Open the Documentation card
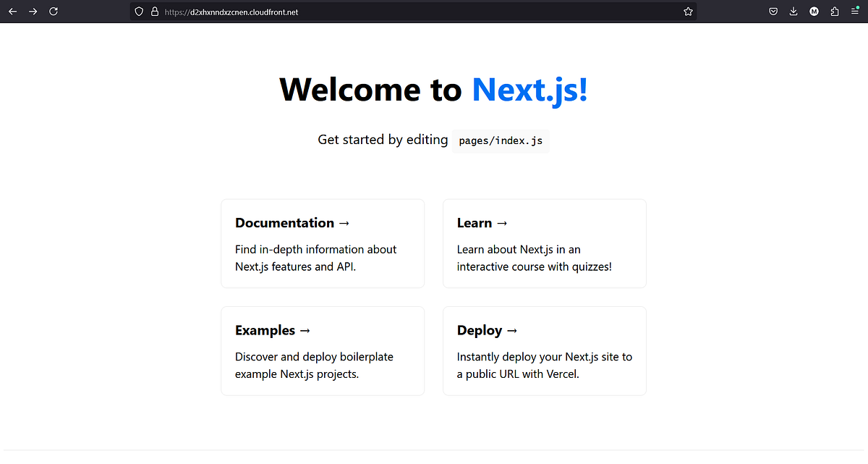This screenshot has height=464, width=868. pyautogui.click(x=322, y=243)
